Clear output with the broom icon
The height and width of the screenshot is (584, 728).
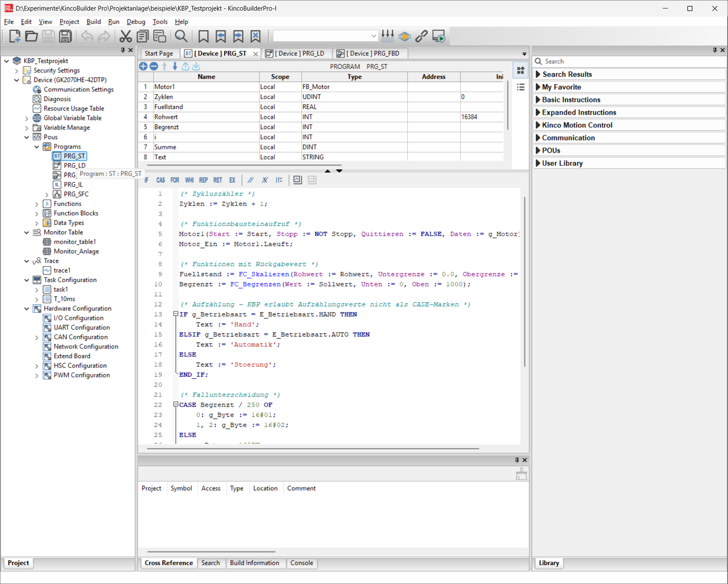coord(521,474)
